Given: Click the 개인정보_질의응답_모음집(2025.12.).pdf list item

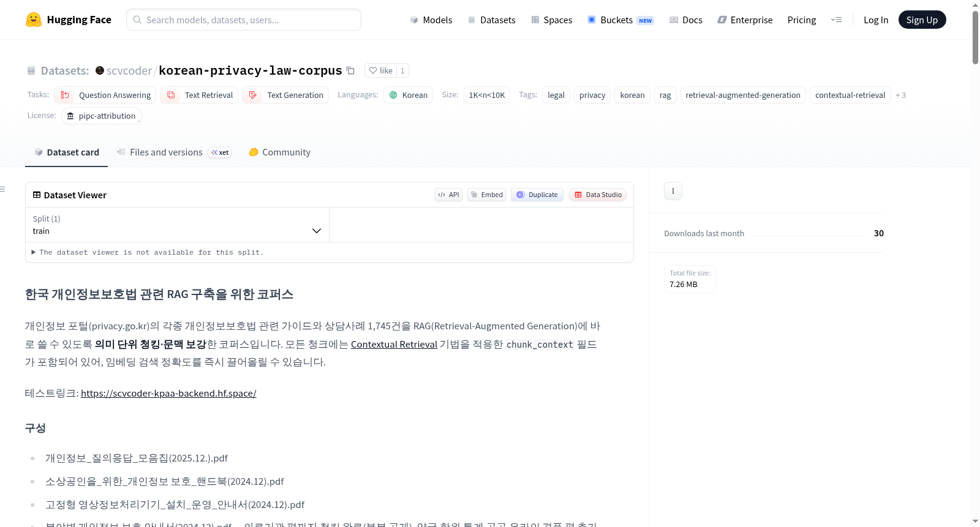Looking at the screenshot, I should 137,458.
